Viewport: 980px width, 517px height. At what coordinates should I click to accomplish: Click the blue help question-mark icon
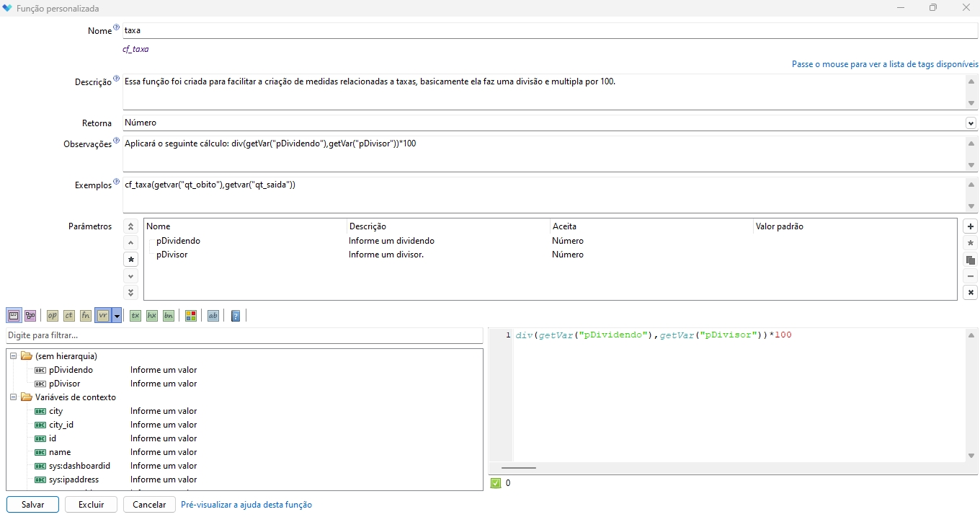[236, 316]
